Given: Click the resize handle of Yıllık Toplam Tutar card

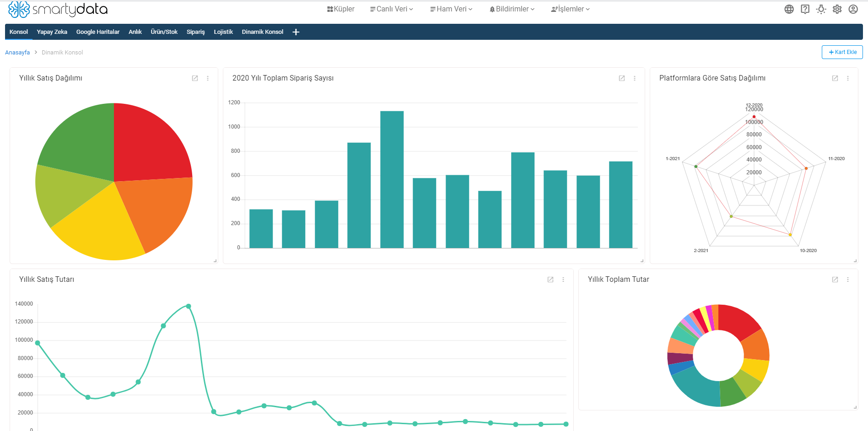Looking at the screenshot, I should click(855, 407).
